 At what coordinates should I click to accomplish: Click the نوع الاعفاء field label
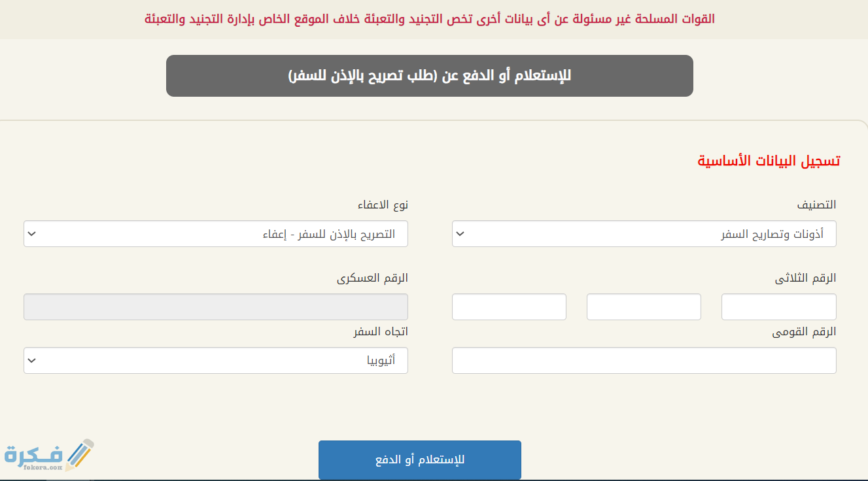tap(383, 205)
